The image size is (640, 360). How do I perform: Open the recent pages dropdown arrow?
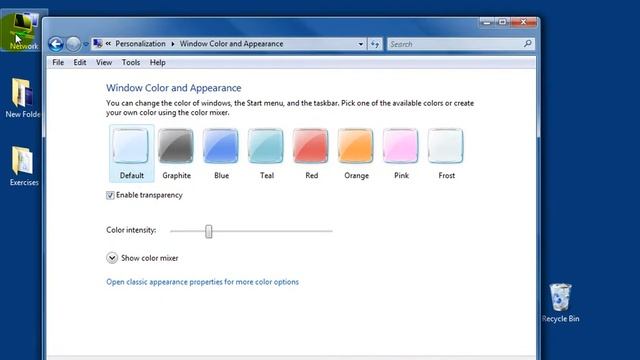click(x=86, y=44)
